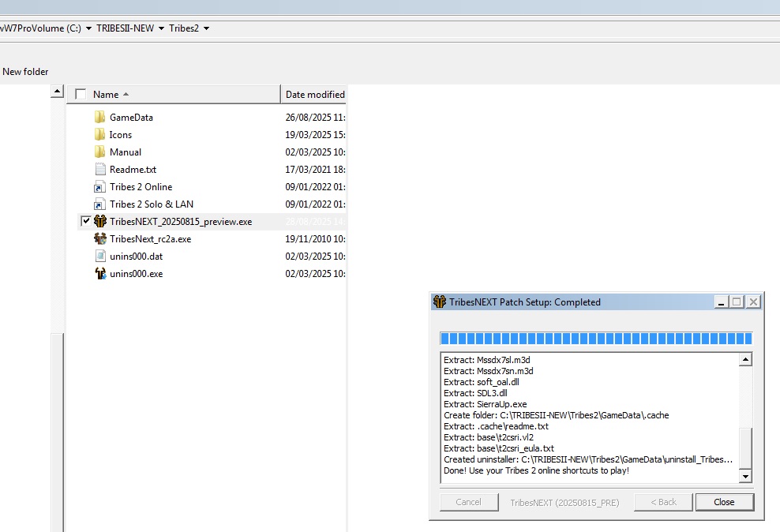Screen dimensions: 780x532
Task: Select the GameData folder name
Action: 131,118
